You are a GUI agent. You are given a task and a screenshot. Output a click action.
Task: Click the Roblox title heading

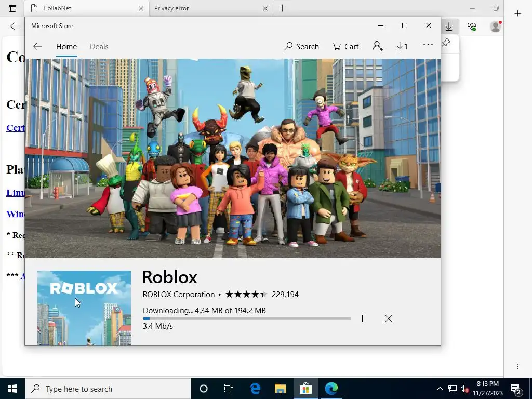pos(170,277)
